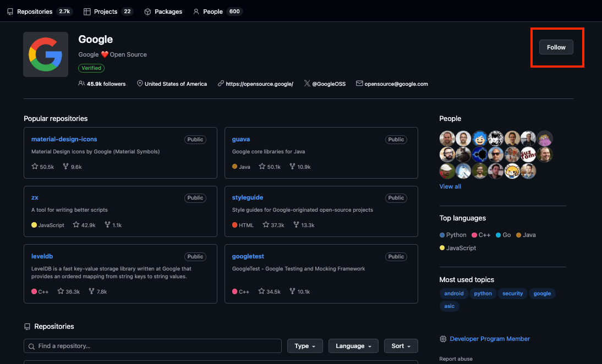This screenshot has height=364, width=602.
Task: Click the 'United States of America' location text
Action: [176, 84]
